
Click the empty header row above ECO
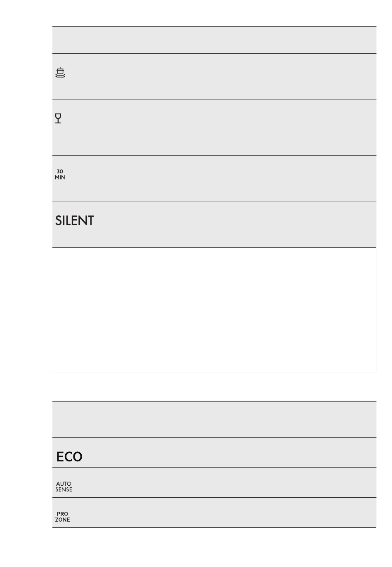point(214,419)
